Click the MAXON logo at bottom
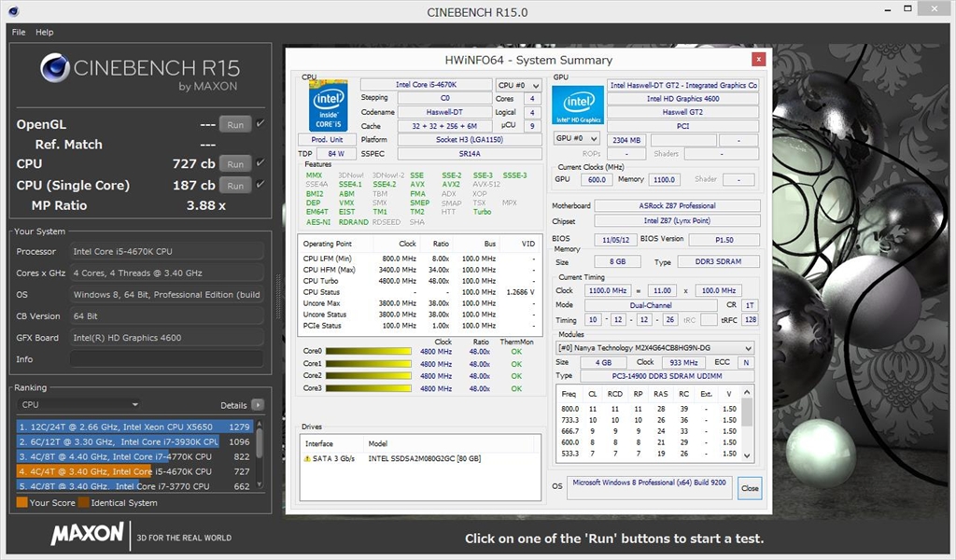 point(87,535)
